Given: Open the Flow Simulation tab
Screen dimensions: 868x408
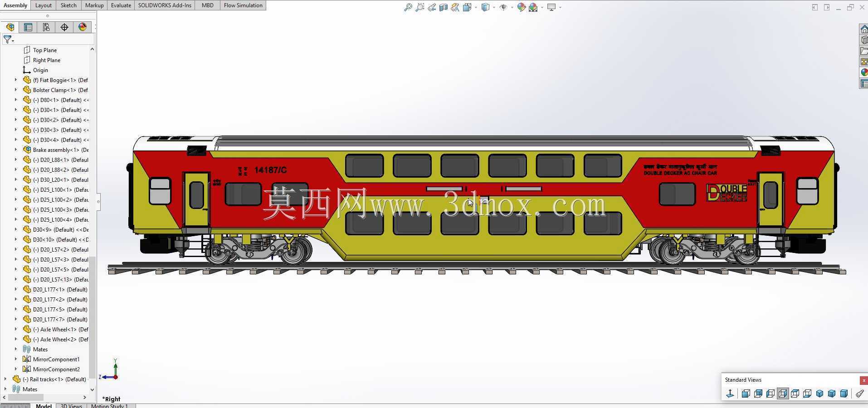Looking at the screenshot, I should tap(243, 5).
